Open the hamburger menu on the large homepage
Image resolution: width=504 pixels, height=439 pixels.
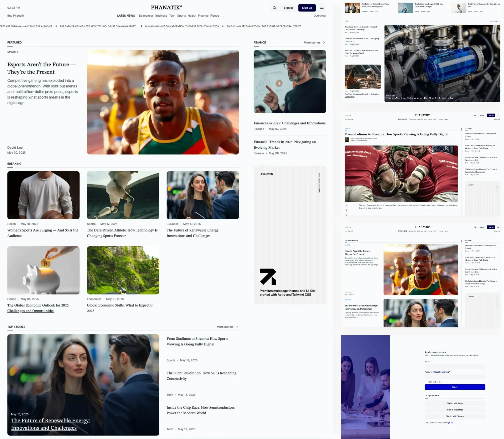pyautogui.click(x=322, y=8)
